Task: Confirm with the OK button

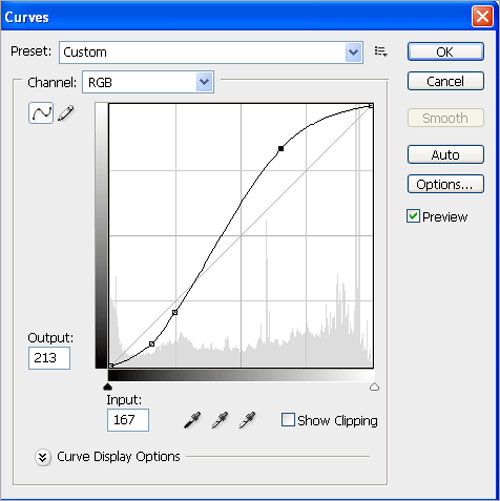Action: tap(445, 52)
